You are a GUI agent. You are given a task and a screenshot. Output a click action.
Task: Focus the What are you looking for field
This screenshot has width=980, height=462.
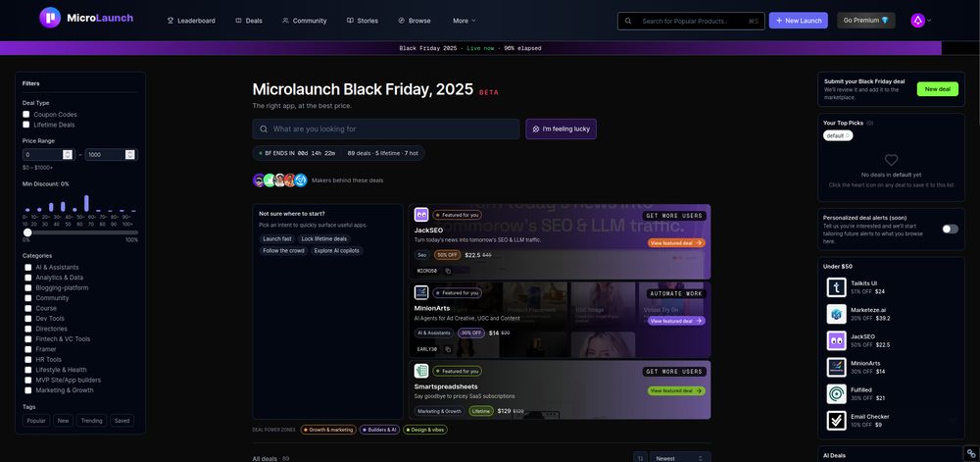(x=386, y=128)
